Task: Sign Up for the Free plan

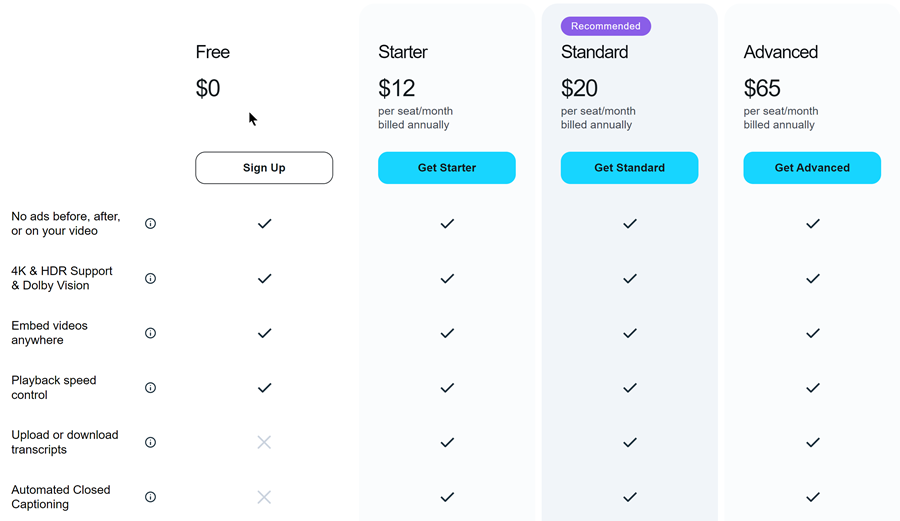Action: pyautogui.click(x=264, y=168)
